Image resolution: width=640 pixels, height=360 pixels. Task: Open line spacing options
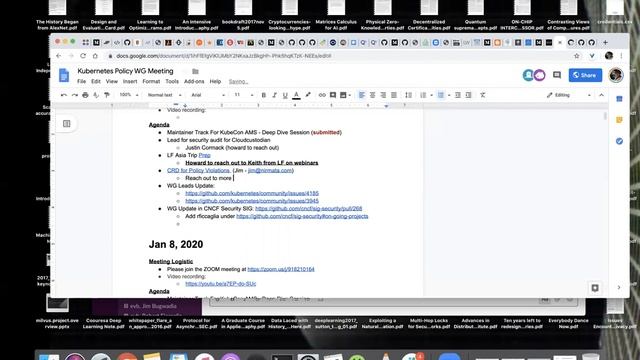tap(408, 95)
